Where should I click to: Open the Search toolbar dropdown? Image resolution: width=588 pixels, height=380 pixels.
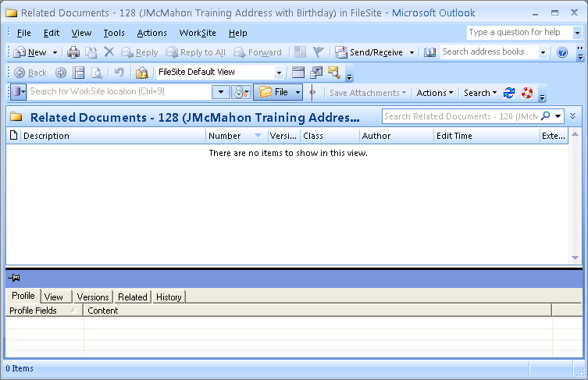pyautogui.click(x=480, y=93)
